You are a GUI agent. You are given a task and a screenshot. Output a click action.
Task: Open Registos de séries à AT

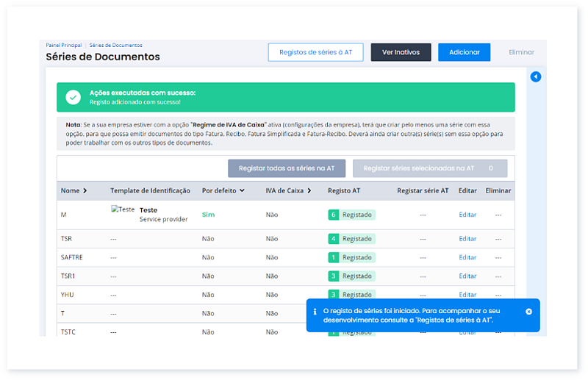coord(315,52)
